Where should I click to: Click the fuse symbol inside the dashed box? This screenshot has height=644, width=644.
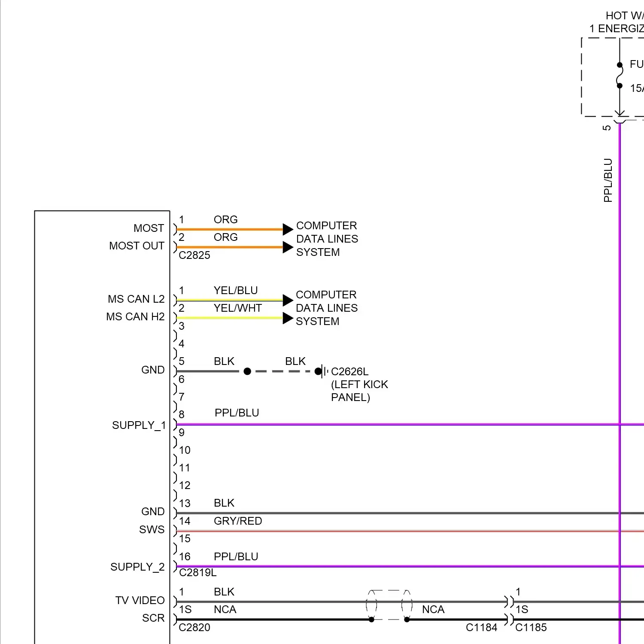[620, 76]
